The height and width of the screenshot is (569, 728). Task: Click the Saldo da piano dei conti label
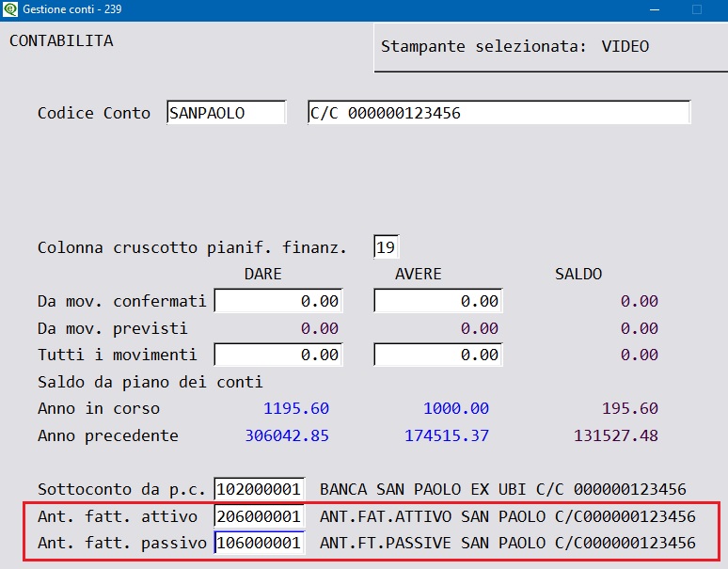pos(150,382)
